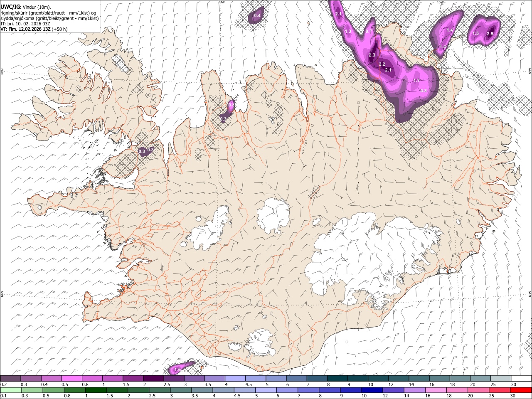Screen dimensions: 532x399
Task: Click the 1.6 value off the south coast
Action: click(177, 369)
